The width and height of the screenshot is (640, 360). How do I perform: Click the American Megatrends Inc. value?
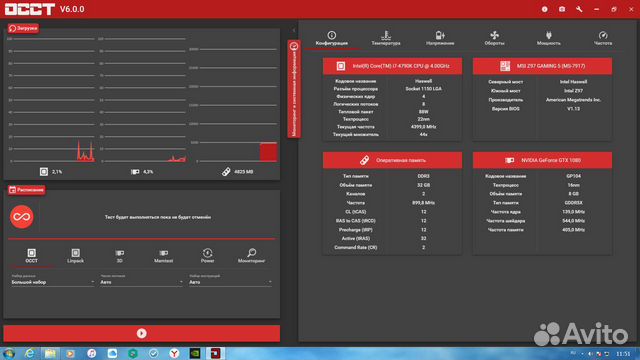coord(573,100)
